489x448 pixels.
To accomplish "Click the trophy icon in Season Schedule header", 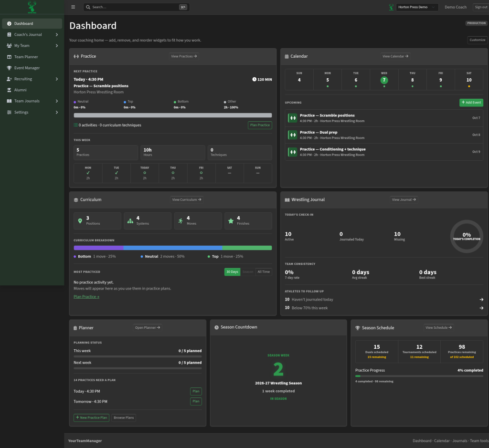I will [x=357, y=328].
